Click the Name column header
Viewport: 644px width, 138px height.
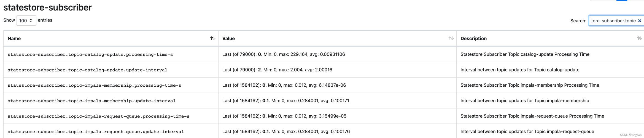[x=14, y=38]
